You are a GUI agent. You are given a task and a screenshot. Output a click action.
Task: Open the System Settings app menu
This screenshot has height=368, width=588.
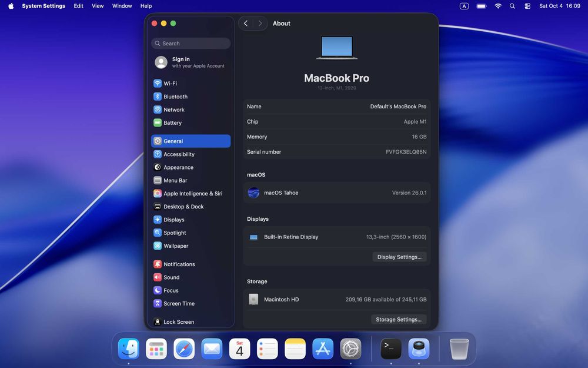[x=44, y=6]
